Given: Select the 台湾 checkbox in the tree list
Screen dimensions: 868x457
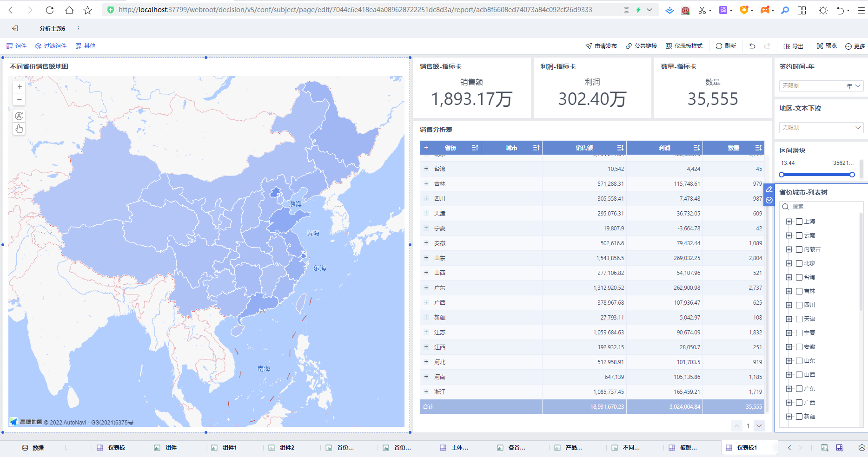Looking at the screenshot, I should 799,277.
